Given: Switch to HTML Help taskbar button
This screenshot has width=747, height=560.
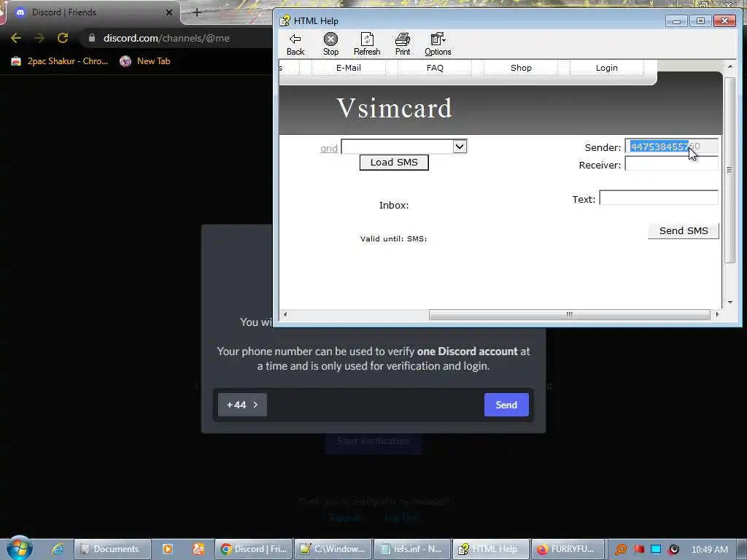Looking at the screenshot, I should (x=491, y=549).
